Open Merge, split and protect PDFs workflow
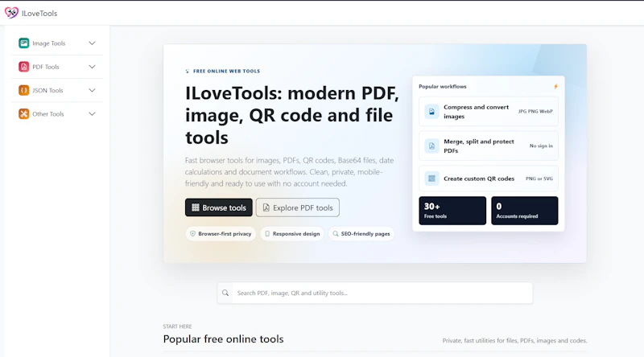The width and height of the screenshot is (644, 357). click(489, 146)
